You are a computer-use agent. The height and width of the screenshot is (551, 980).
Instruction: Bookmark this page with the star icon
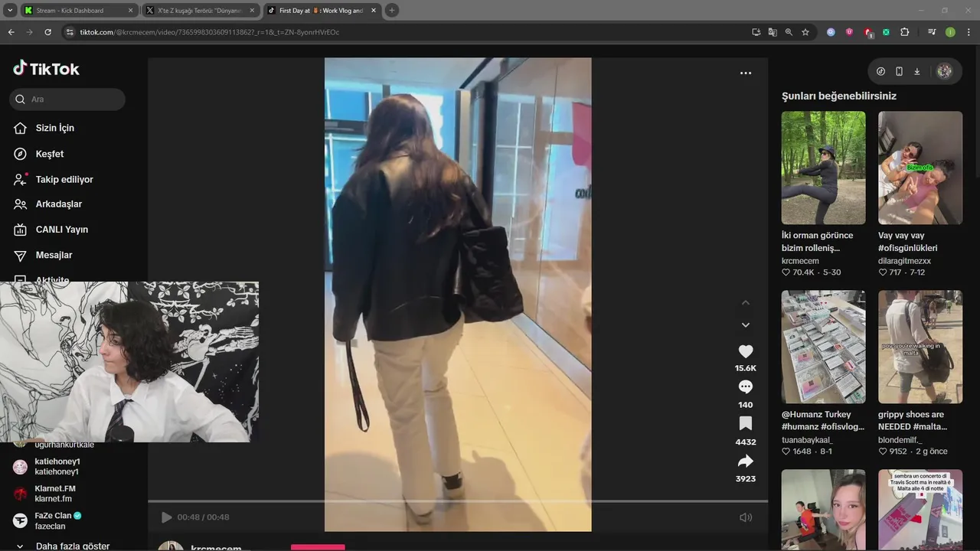pyautogui.click(x=805, y=32)
